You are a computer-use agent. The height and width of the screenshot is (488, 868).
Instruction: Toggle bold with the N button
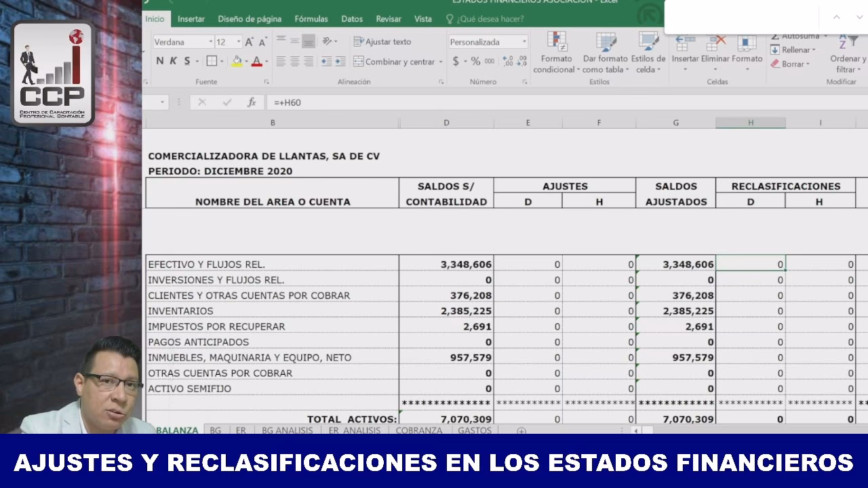coord(159,60)
